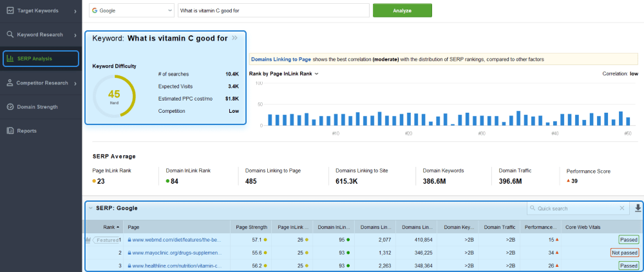This screenshot has height=272, width=644.
Task: Sort by the Page Strength column header
Action: coord(251,227)
